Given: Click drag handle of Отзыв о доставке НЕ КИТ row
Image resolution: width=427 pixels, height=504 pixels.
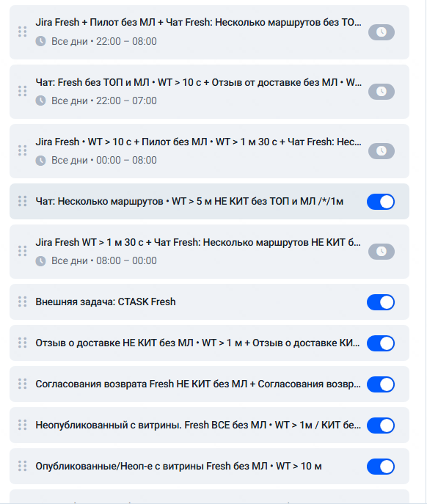Looking at the screenshot, I should click(x=22, y=343).
